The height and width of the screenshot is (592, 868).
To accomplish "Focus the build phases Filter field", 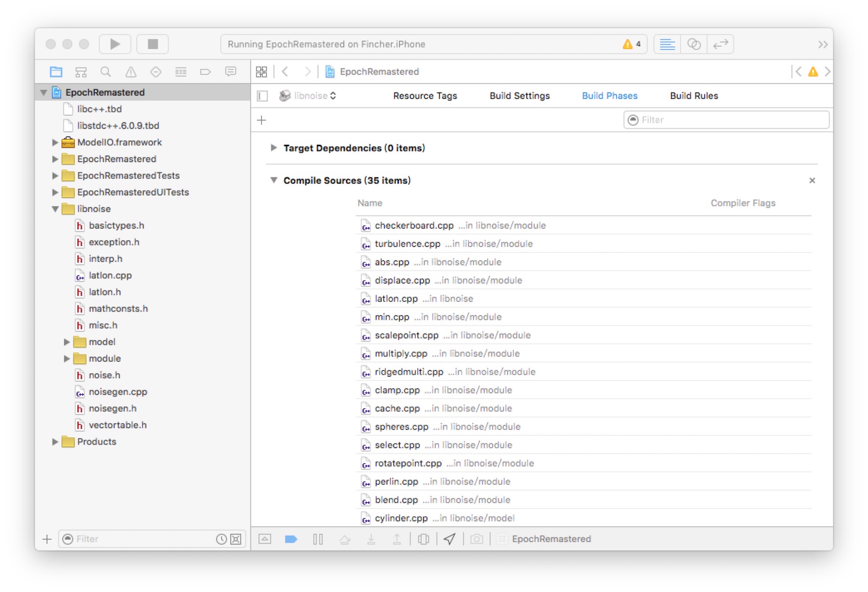I will click(726, 120).
